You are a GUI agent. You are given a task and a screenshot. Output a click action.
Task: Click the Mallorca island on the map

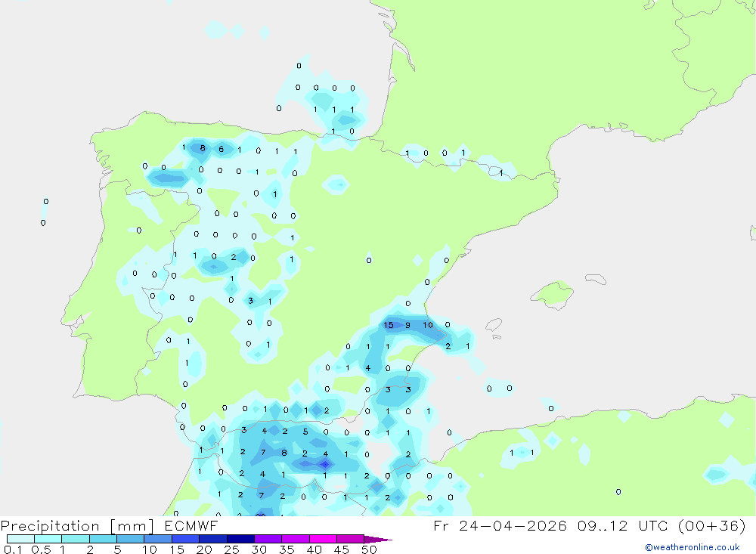(x=552, y=294)
